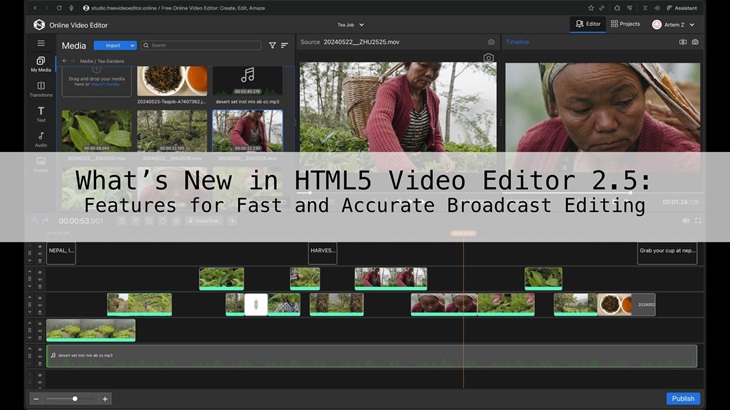
Task: Toggle visibility eye on first text track
Action: pyautogui.click(x=40, y=247)
